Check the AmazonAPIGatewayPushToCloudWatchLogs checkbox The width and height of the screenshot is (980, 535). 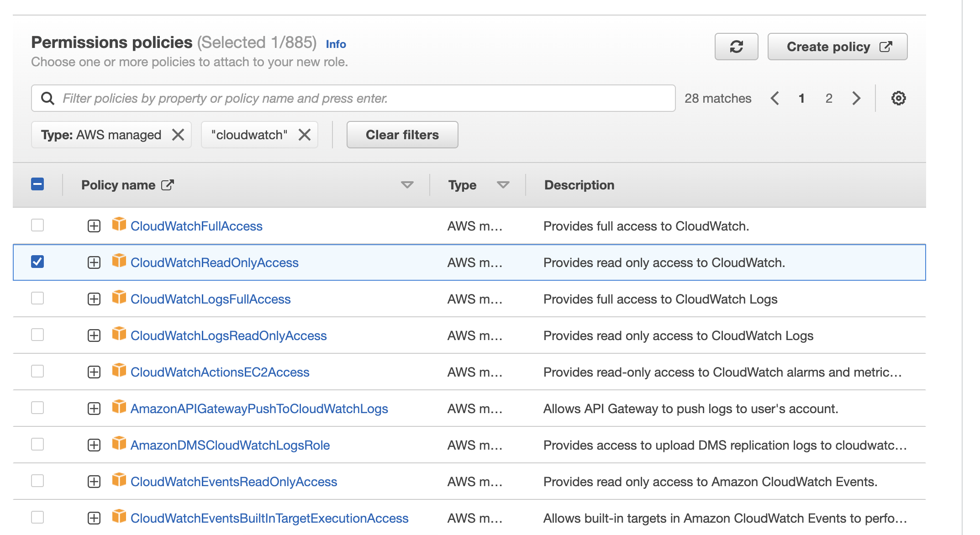tap(37, 408)
